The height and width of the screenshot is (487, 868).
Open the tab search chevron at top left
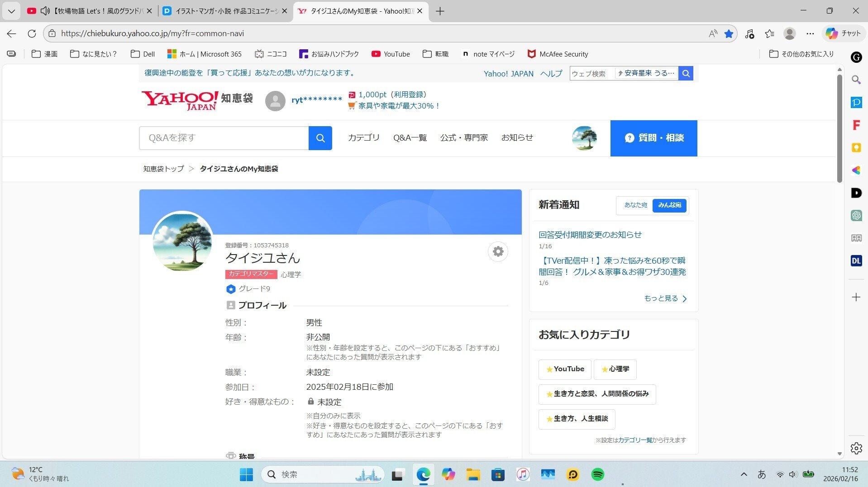click(11, 11)
